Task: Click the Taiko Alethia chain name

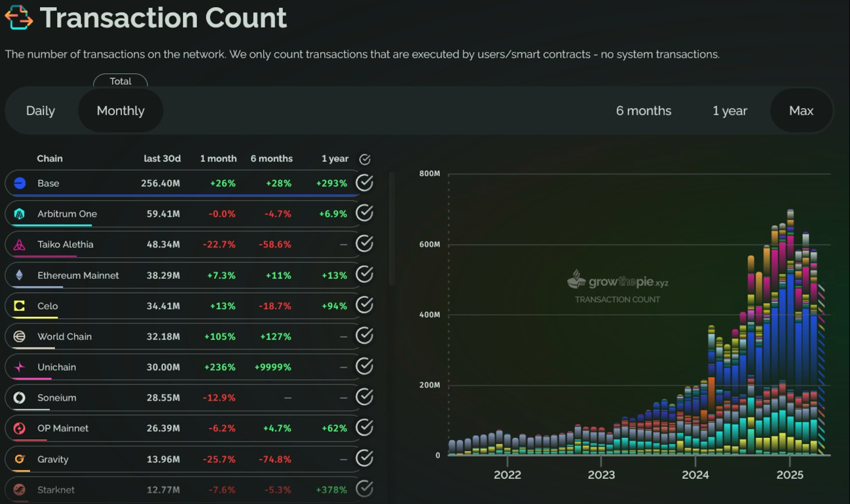Action: coord(65,244)
